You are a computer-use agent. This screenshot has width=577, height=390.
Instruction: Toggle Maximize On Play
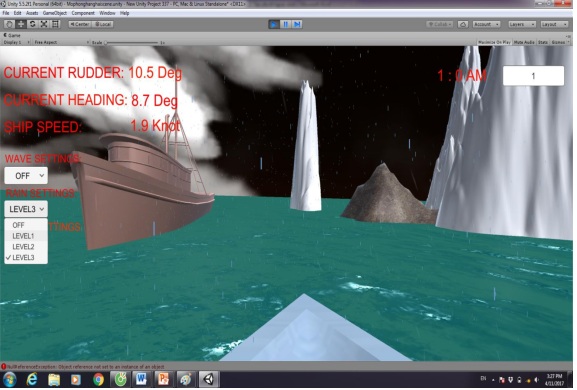point(494,42)
